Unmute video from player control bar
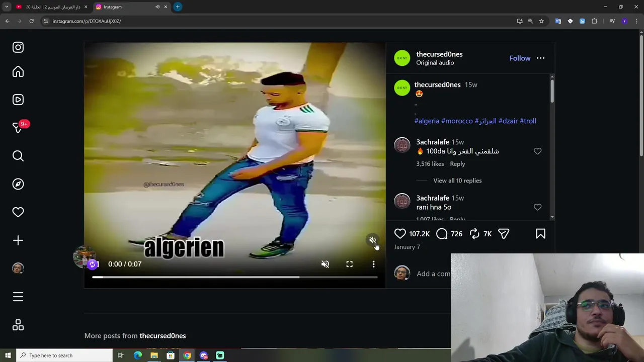Screen dimensions: 644x362 coord(326,264)
